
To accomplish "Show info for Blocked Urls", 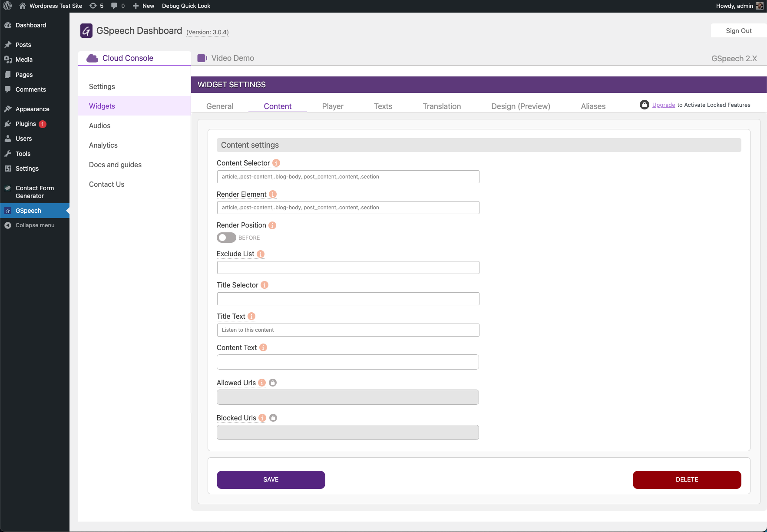I will pyautogui.click(x=262, y=418).
